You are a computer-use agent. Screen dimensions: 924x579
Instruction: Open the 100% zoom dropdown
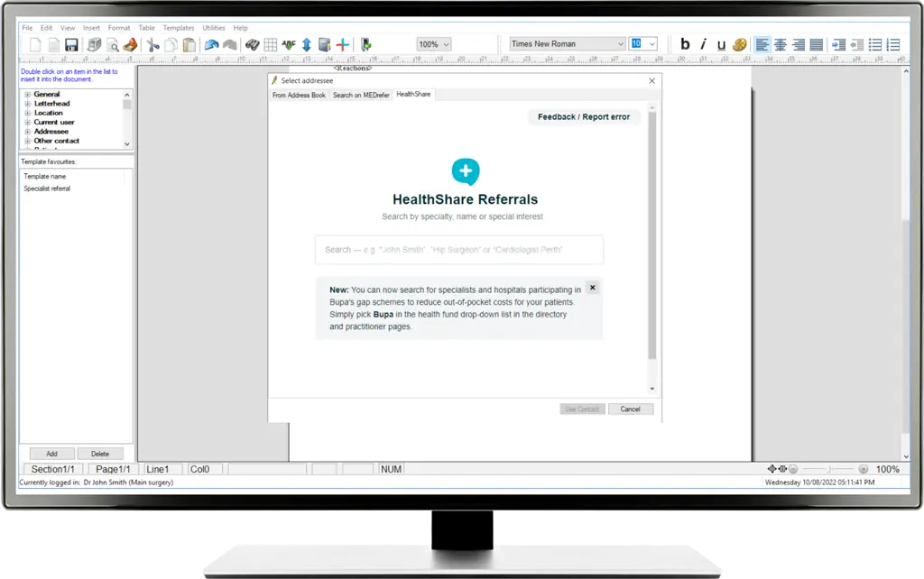pos(434,44)
